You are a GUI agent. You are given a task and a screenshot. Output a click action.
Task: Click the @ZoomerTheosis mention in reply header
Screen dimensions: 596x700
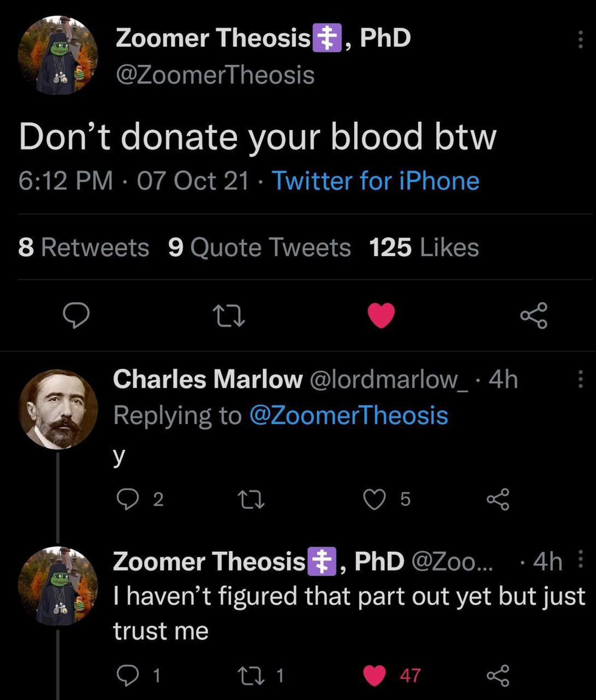[349, 415]
